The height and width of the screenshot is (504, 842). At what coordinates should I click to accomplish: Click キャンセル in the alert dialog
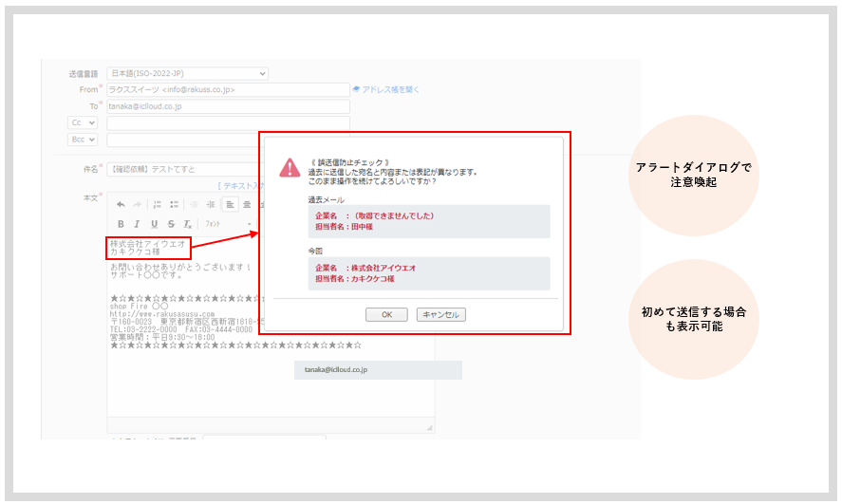pos(440,314)
